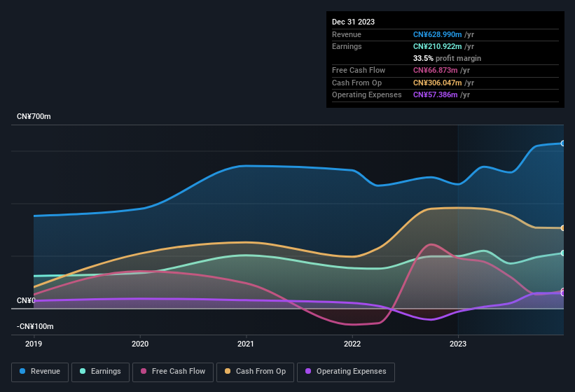Viewport: 575px width, 392px height.
Task: Click the CN¥210.922m earnings value
Action: tap(437, 46)
